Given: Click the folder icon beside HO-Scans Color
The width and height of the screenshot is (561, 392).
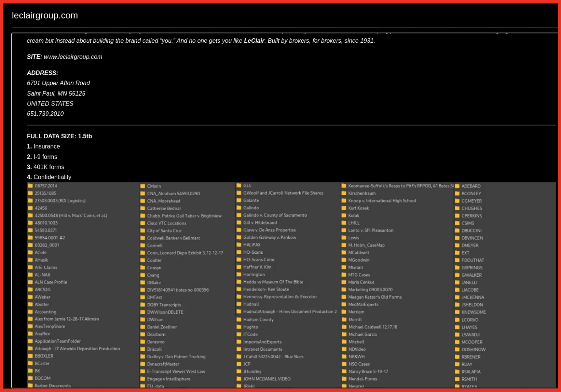Looking at the screenshot, I should 239,260.
